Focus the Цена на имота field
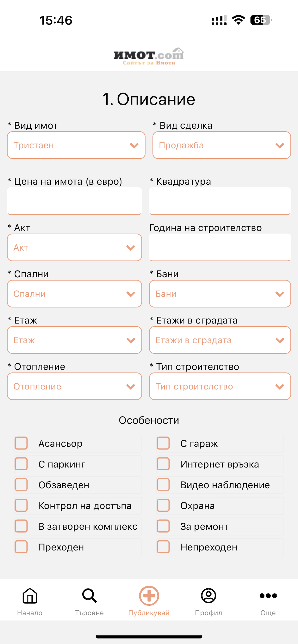The width and height of the screenshot is (298, 644). coord(74,201)
